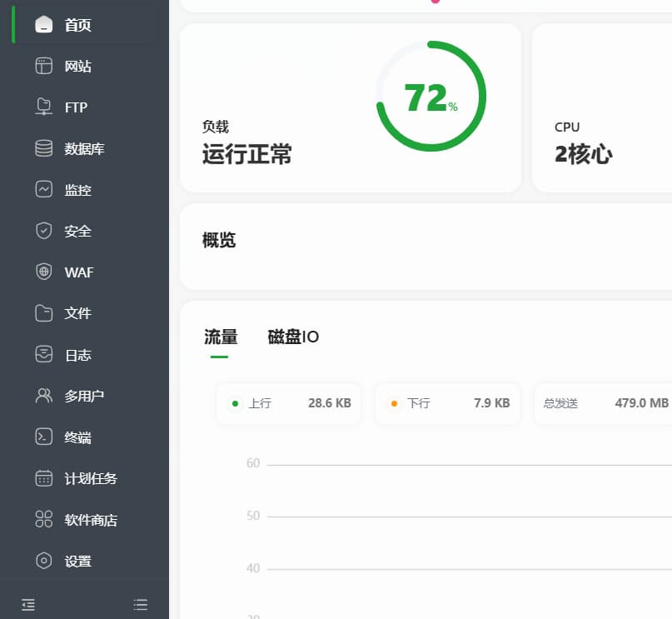Click the chart axis value 40
The image size is (672, 619).
253,568
